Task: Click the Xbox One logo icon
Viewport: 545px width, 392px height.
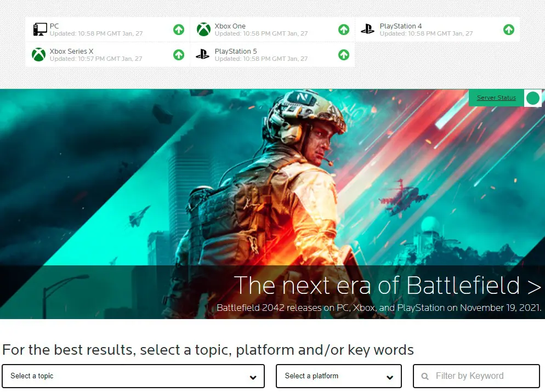Action: tap(203, 30)
